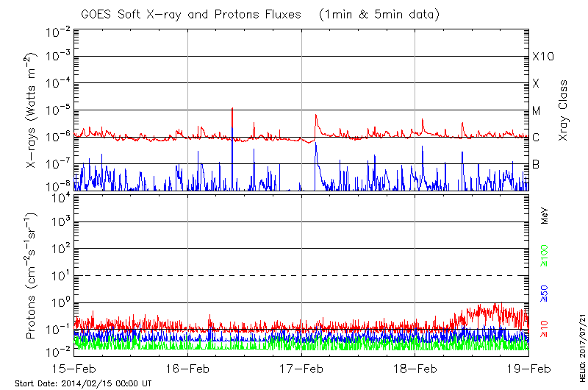The height and width of the screenshot is (390, 588).
Task: Select the 15-Feb date on the time axis
Action: [x=75, y=367]
